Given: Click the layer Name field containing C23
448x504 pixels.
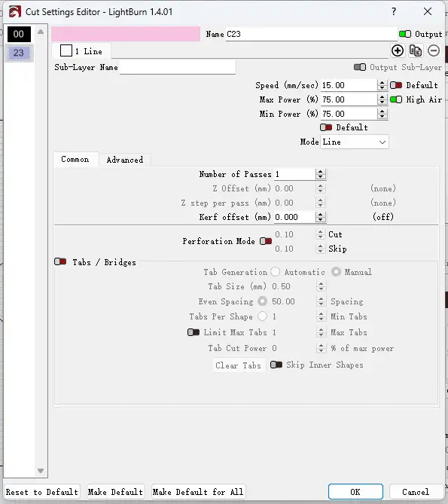Looking at the screenshot, I should pyautogui.click(x=311, y=34).
